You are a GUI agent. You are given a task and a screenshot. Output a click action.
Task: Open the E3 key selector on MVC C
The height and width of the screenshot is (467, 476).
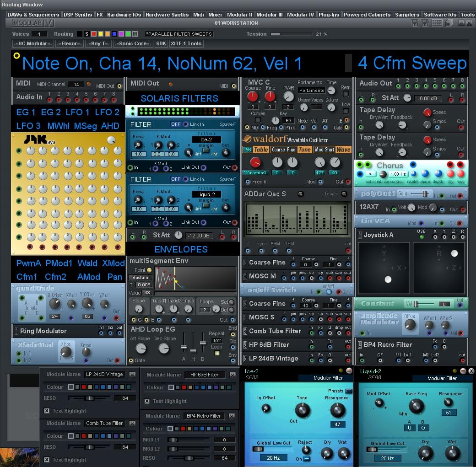point(288,120)
